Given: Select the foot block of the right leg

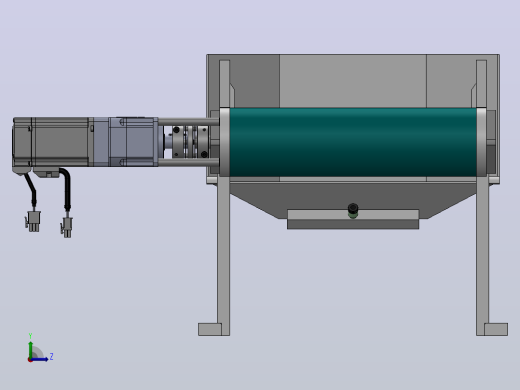Looking at the screenshot, I should click(496, 329).
